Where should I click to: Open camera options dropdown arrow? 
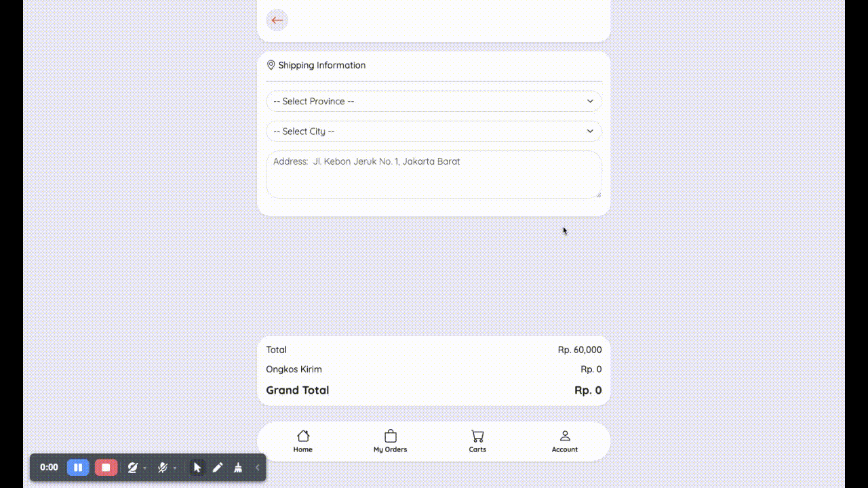tap(145, 468)
